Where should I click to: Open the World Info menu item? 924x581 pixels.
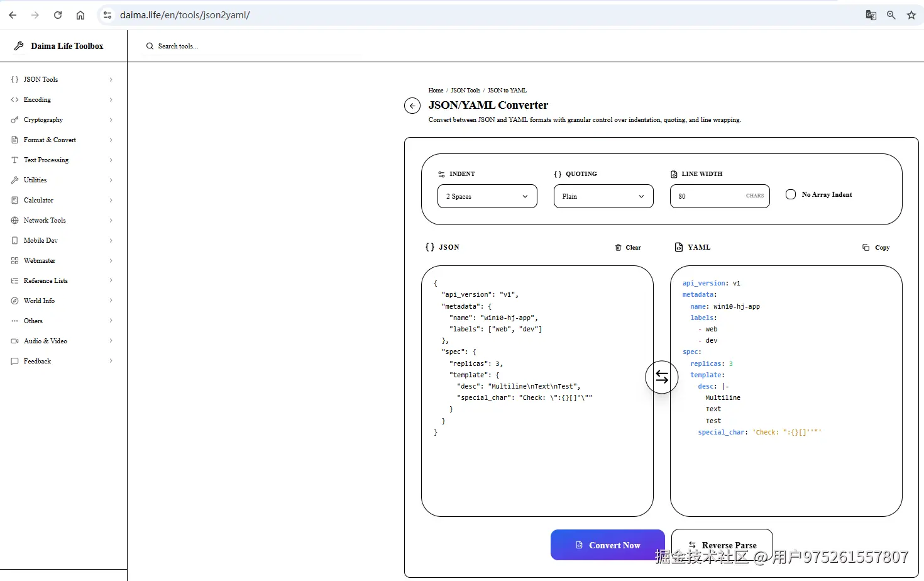tap(63, 301)
